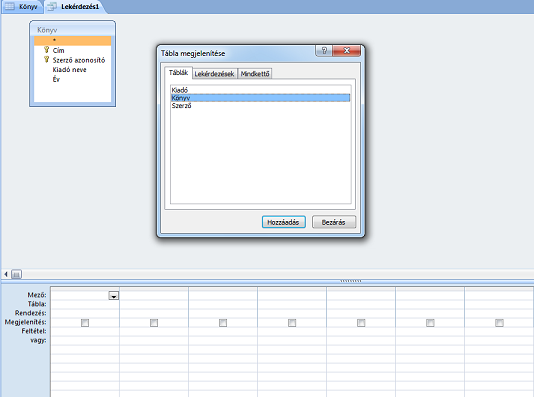This screenshot has width=534, height=397.
Task: Click the Bezárás button
Action: [334, 222]
